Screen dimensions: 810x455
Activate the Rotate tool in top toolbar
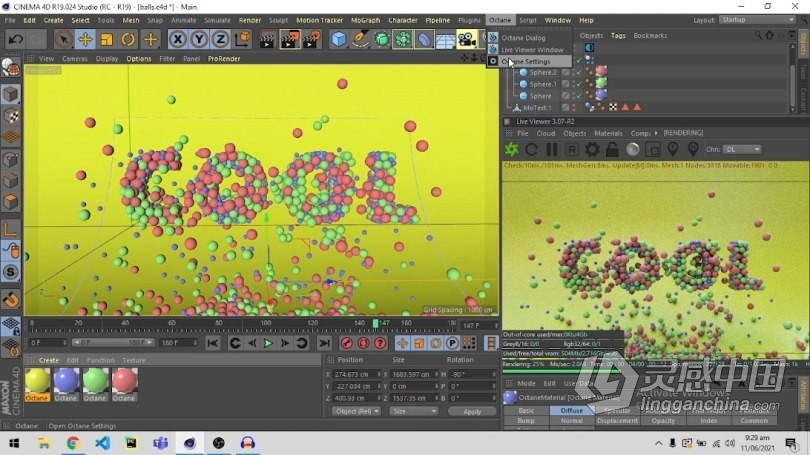128,39
